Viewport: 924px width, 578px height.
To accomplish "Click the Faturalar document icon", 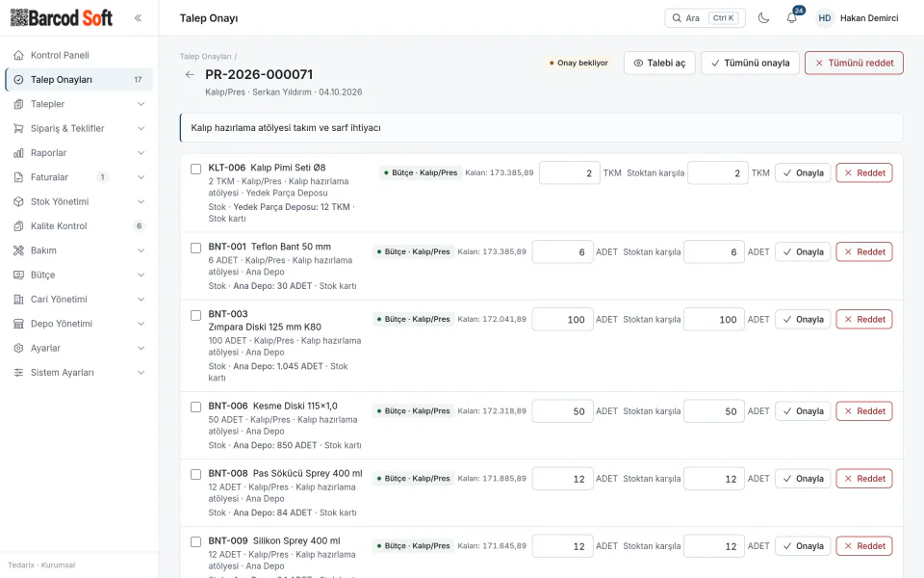I will [19, 177].
